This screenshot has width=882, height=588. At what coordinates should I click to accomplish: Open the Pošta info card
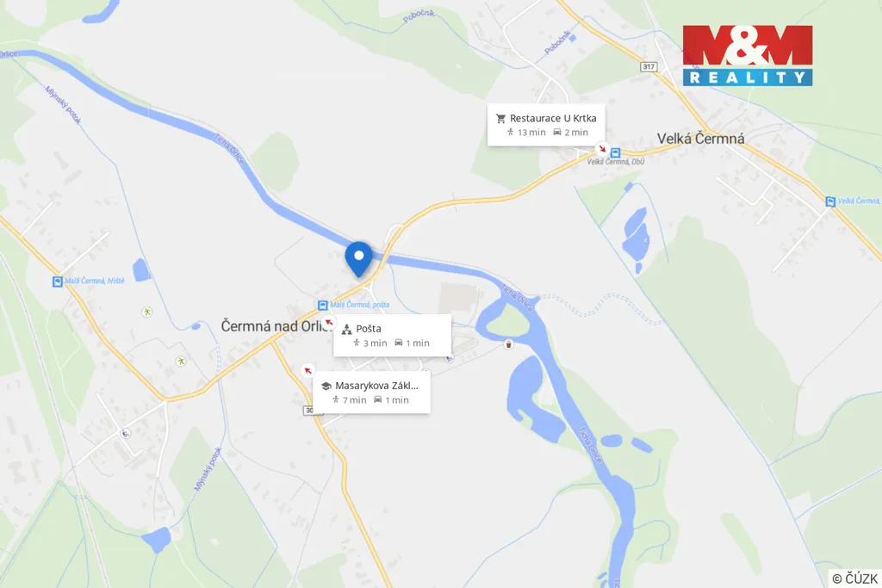392,336
